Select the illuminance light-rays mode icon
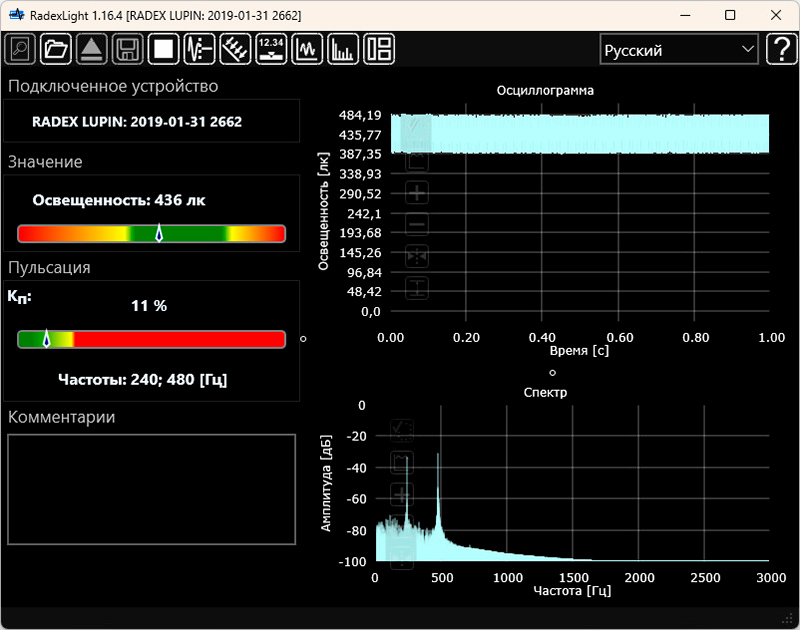Image resolution: width=800 pixels, height=630 pixels. pyautogui.click(x=235, y=48)
